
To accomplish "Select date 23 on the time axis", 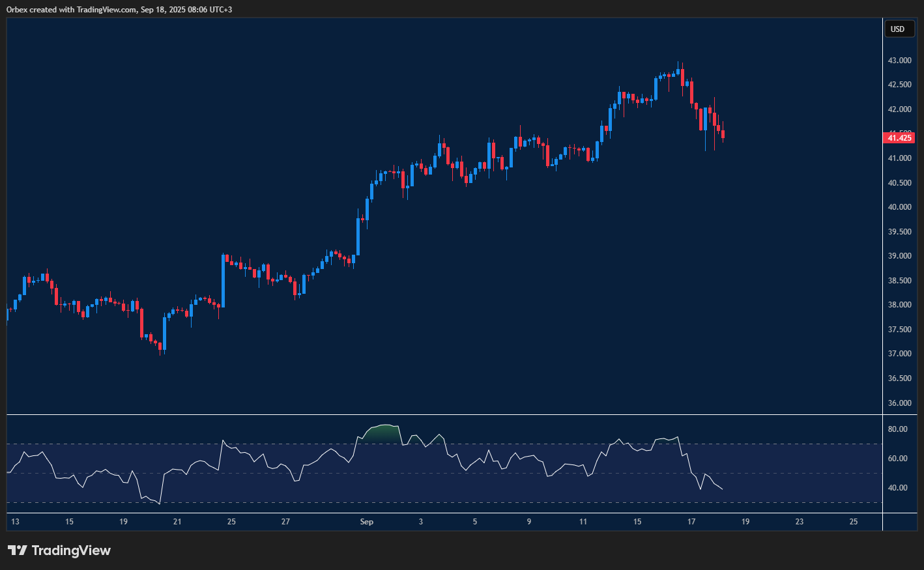I will [x=800, y=522].
